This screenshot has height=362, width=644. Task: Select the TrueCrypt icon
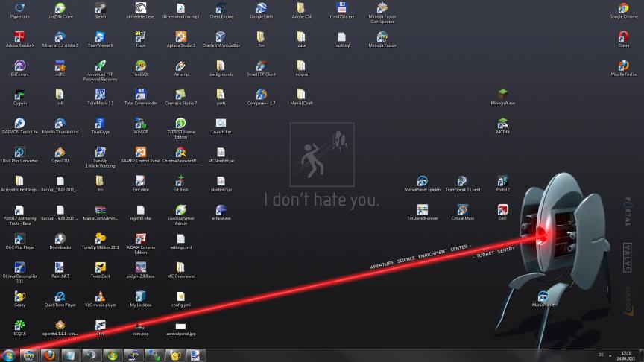[100, 126]
